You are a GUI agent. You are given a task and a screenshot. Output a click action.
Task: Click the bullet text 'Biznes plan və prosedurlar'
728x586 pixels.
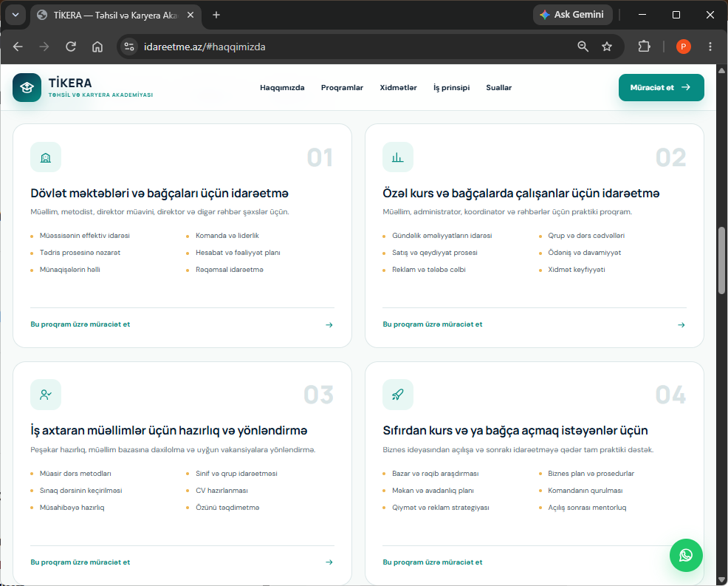click(x=591, y=474)
